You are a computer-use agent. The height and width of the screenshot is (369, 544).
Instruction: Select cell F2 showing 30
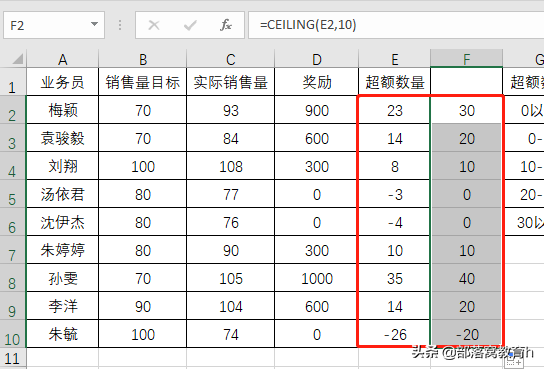(467, 110)
